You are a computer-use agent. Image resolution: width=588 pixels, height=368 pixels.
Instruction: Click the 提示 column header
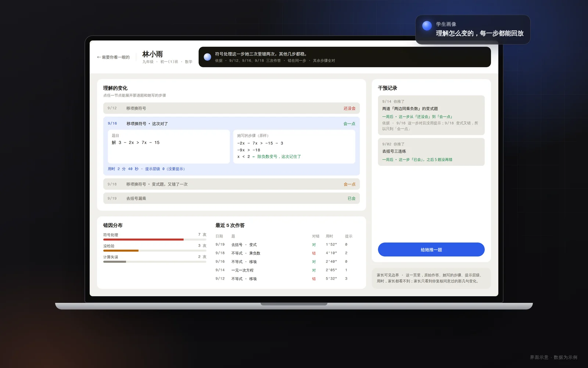coord(349,236)
